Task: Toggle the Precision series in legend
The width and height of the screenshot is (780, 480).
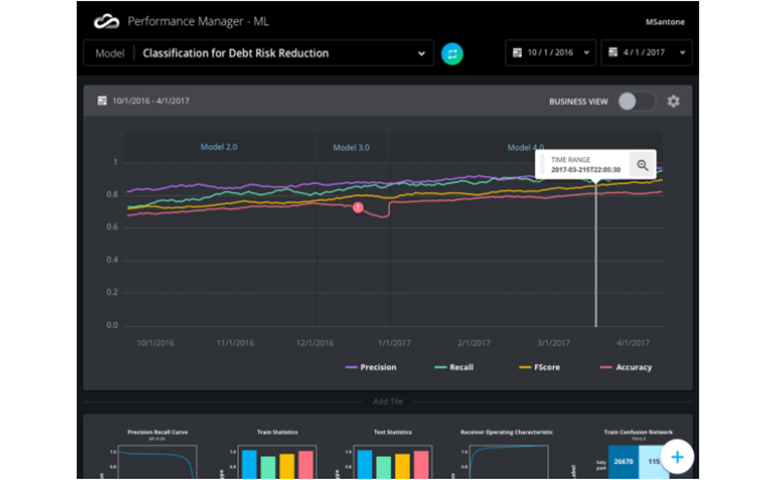Action: 371,367
